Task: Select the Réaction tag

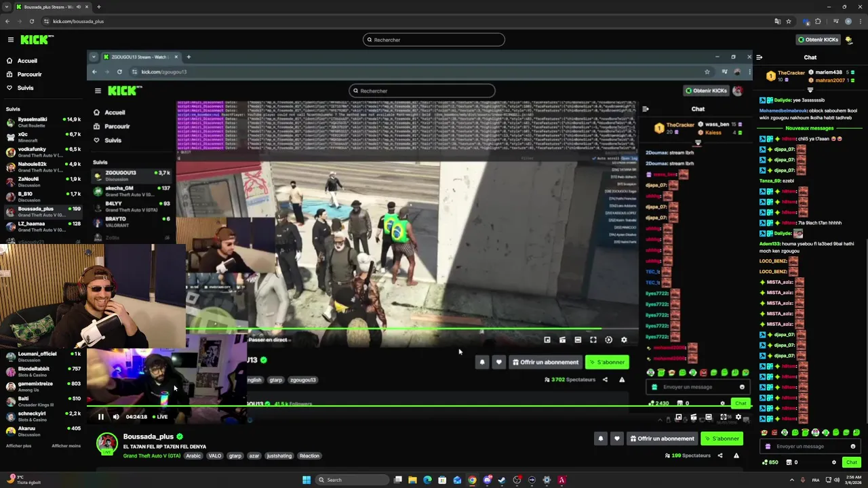Action: (309, 456)
